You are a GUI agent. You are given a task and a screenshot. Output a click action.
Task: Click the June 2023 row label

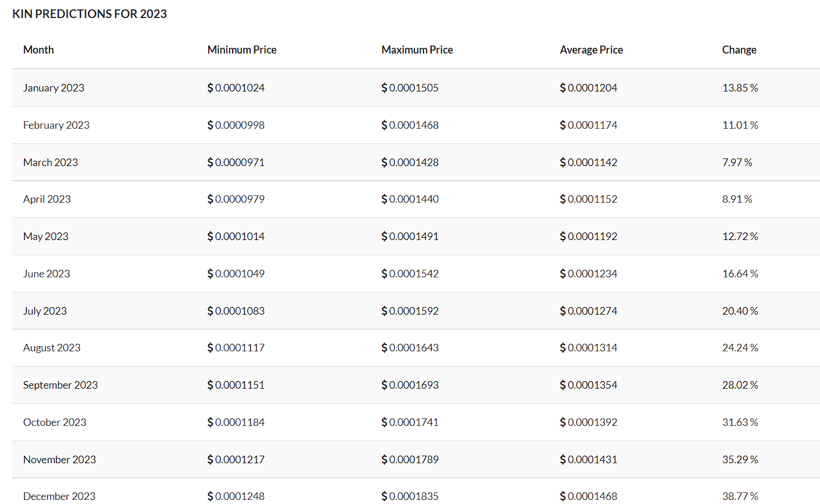click(47, 273)
